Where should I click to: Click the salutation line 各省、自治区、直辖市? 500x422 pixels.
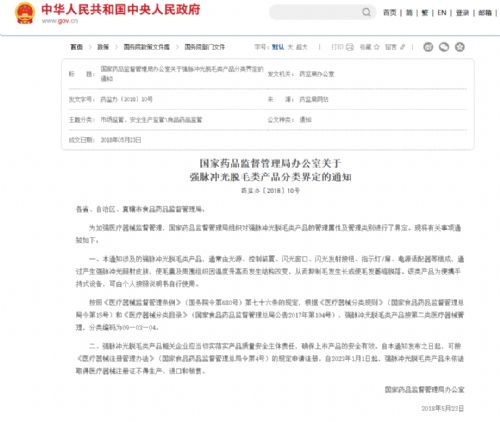[x=140, y=209]
